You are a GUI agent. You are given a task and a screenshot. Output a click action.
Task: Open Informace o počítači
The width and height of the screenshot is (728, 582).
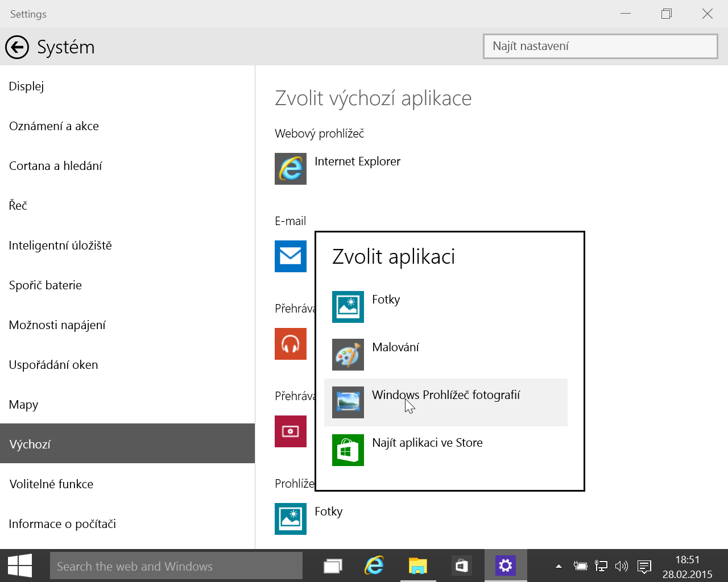pos(127,524)
